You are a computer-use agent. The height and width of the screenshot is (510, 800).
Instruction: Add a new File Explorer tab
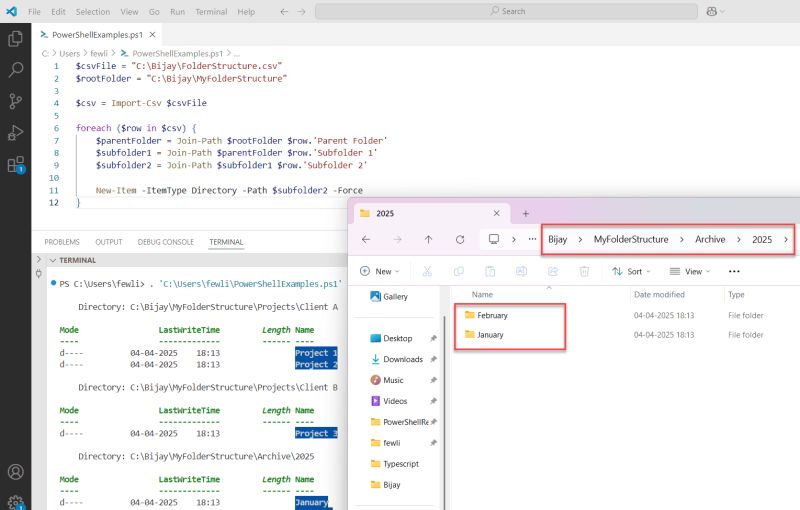(526, 214)
